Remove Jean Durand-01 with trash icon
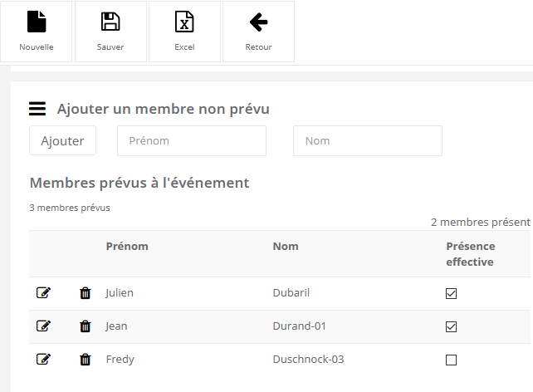 click(x=85, y=326)
